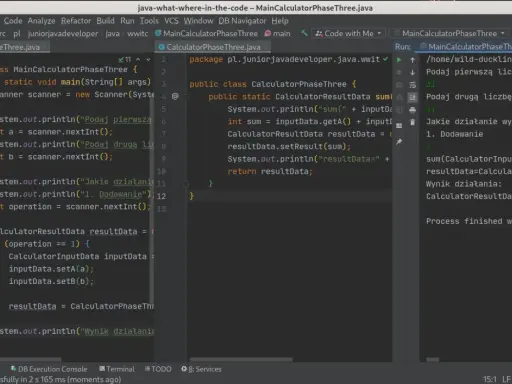Click the layout icon in Run toolbar
The height and width of the screenshot is (384, 512).
399,126
